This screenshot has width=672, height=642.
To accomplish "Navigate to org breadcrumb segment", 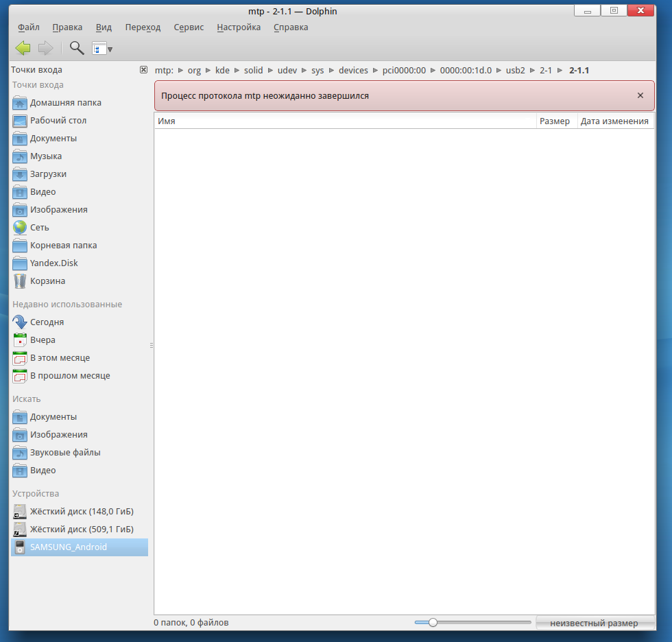I will [x=194, y=70].
